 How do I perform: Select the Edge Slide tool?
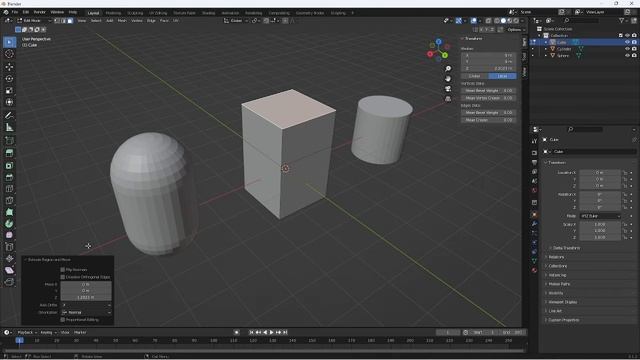click(x=9, y=247)
